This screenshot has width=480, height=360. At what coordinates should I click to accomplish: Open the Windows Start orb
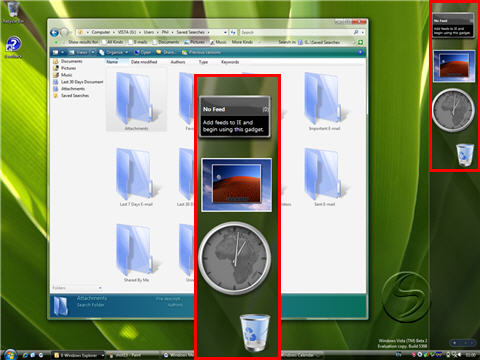(9, 355)
